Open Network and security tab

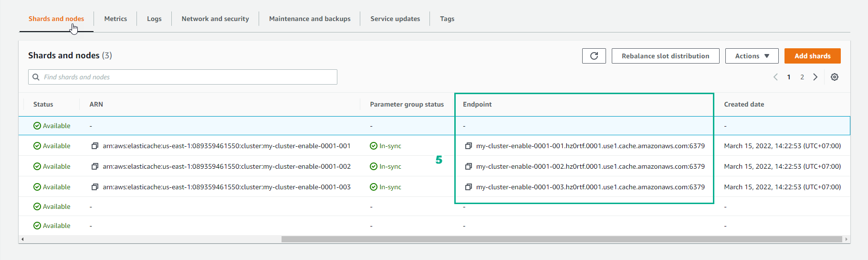click(215, 19)
